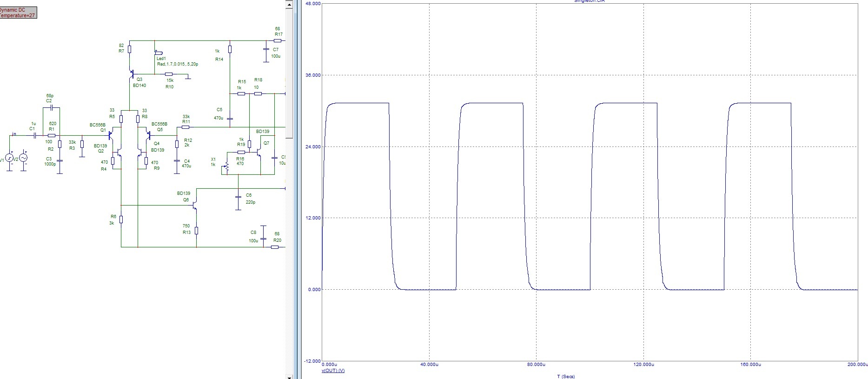This screenshot has height=379, width=868.
Task: Click the 12.000 y-axis value
Action: coord(313,218)
